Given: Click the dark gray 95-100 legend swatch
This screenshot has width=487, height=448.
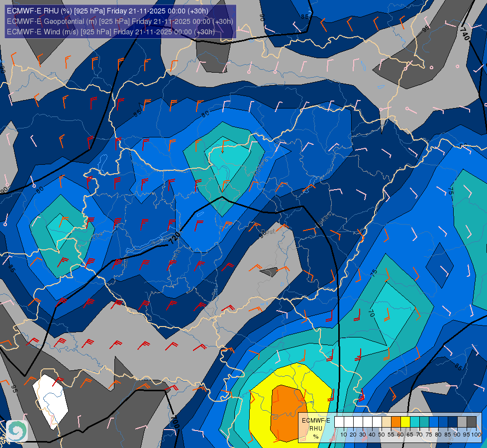Looking at the screenshot, I should pyautogui.click(x=472, y=422).
